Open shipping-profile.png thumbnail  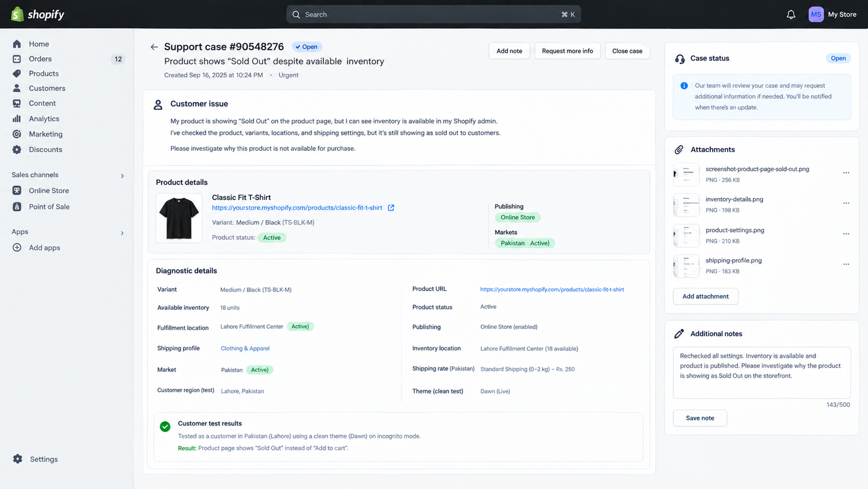coord(686,266)
